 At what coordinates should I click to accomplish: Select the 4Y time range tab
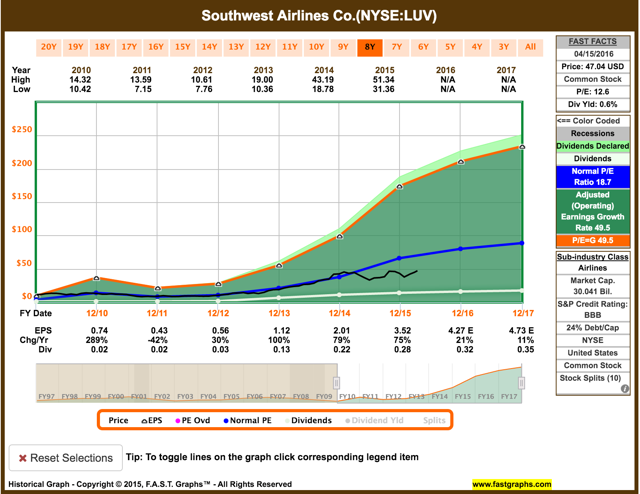(477, 47)
